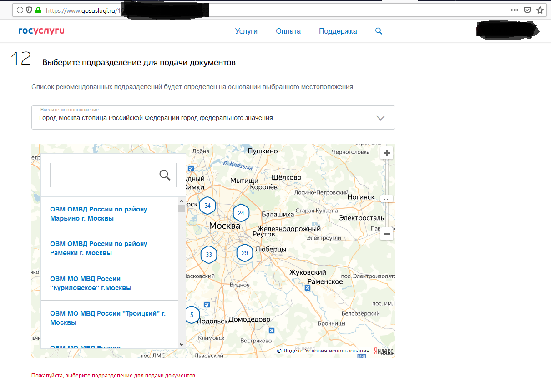Click the Королёв label on the map
The width and height of the screenshot is (551, 392).
coord(264,186)
